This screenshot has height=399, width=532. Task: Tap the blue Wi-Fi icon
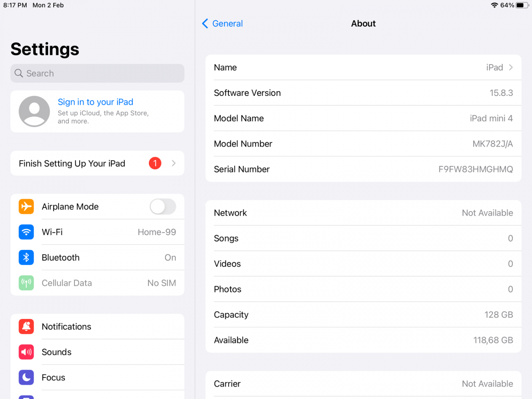point(26,232)
